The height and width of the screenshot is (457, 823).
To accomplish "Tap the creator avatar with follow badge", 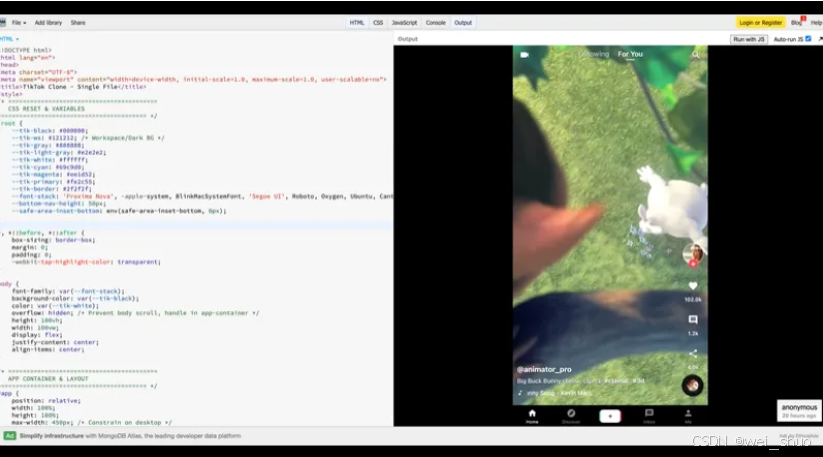I will click(x=693, y=254).
